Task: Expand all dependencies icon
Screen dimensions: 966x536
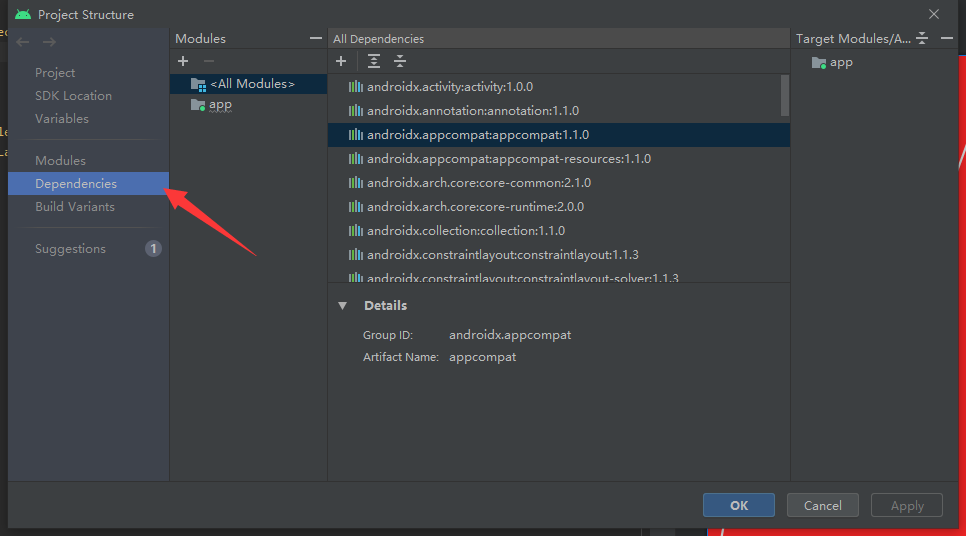Action: tap(373, 61)
